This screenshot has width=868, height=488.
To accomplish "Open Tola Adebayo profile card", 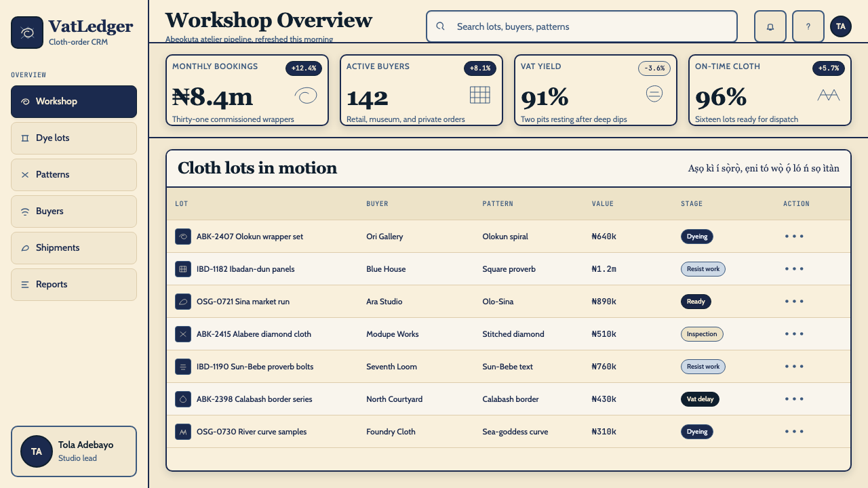I will click(x=74, y=451).
